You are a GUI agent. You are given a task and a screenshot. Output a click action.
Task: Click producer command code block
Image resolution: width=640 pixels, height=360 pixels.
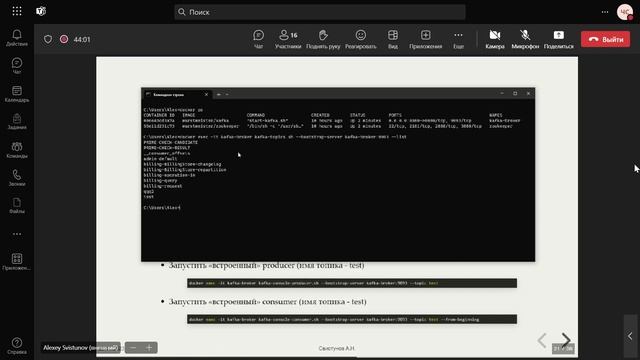352,283
